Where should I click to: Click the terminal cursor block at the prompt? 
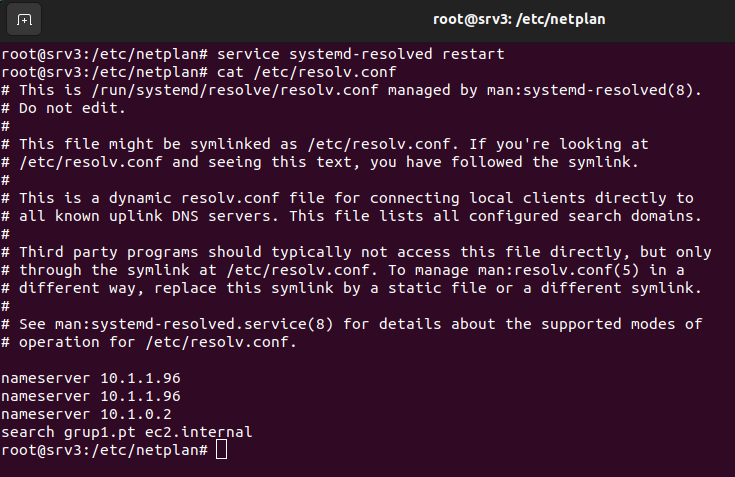(221, 451)
